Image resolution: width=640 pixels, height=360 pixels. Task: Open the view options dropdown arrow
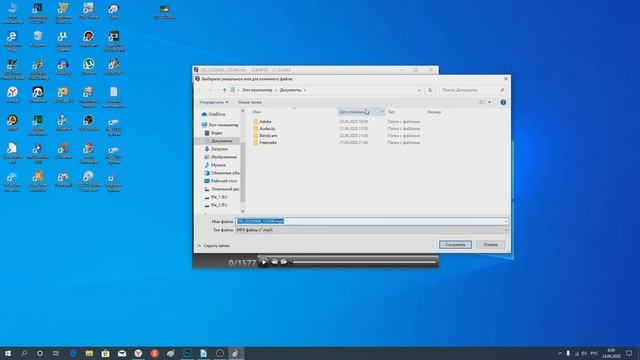489,102
